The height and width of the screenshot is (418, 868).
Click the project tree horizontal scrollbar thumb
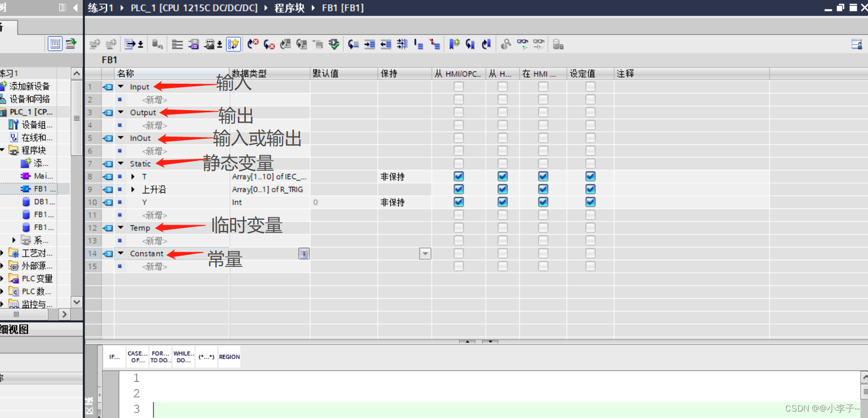24,314
